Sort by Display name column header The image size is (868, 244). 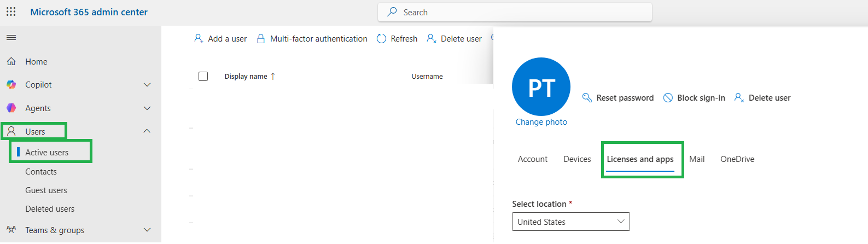(x=246, y=76)
